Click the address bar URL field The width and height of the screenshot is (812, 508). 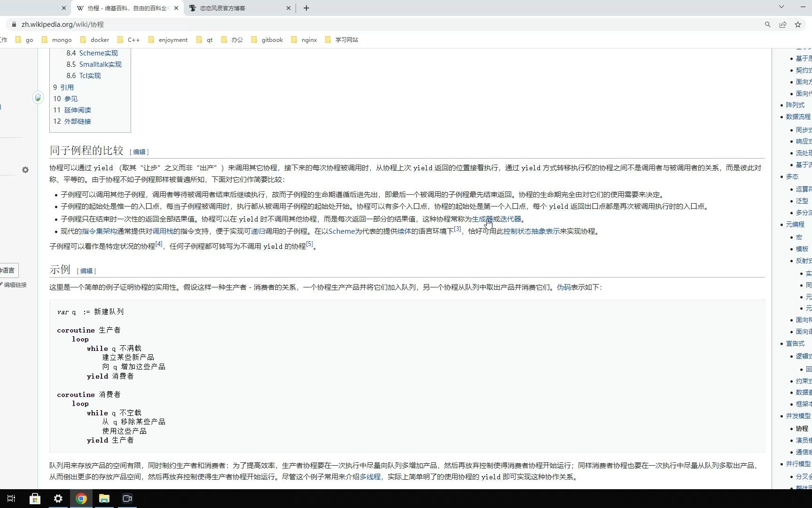click(385, 24)
